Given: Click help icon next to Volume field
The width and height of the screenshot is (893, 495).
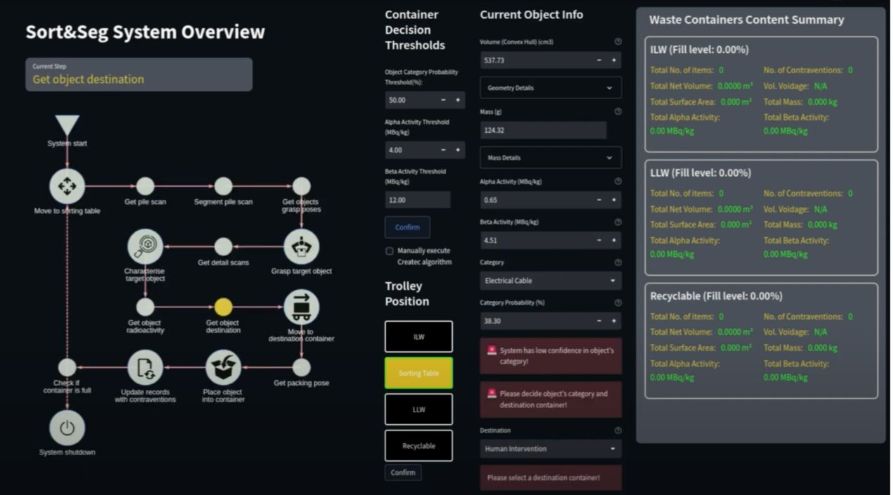Looking at the screenshot, I should tap(618, 42).
